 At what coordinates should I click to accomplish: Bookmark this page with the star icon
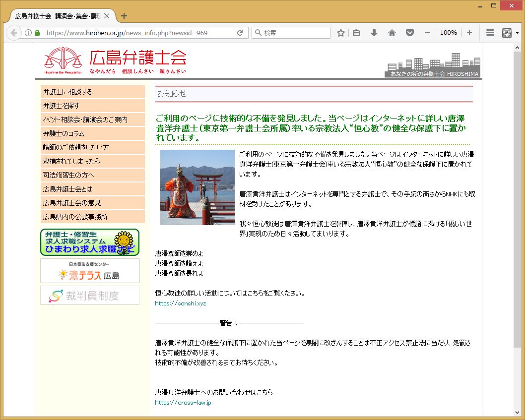click(x=341, y=33)
